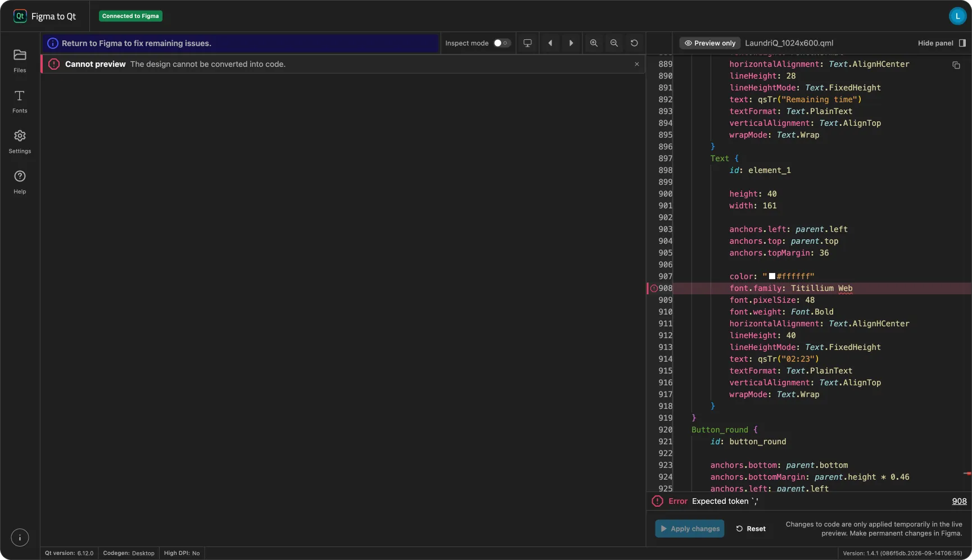The height and width of the screenshot is (560, 972).
Task: Open the Files sidebar panel
Action: pyautogui.click(x=20, y=61)
